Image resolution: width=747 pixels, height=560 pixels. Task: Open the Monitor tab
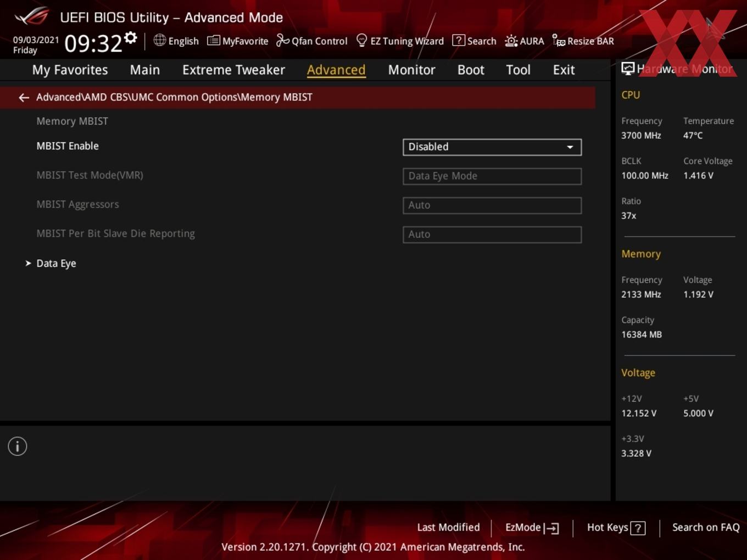click(411, 70)
